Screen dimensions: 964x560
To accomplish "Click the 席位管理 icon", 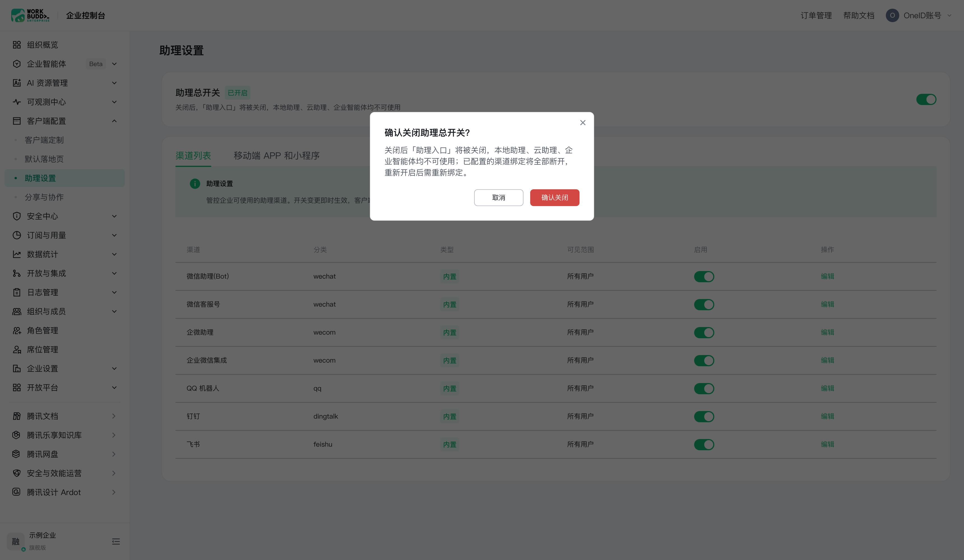I will [x=17, y=349].
